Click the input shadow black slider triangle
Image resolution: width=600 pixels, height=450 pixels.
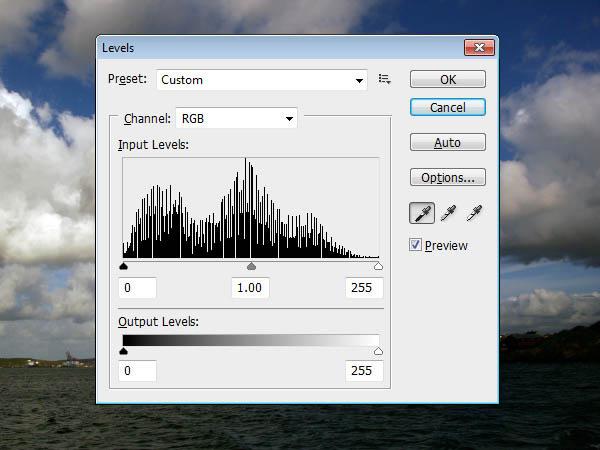pyautogui.click(x=123, y=266)
